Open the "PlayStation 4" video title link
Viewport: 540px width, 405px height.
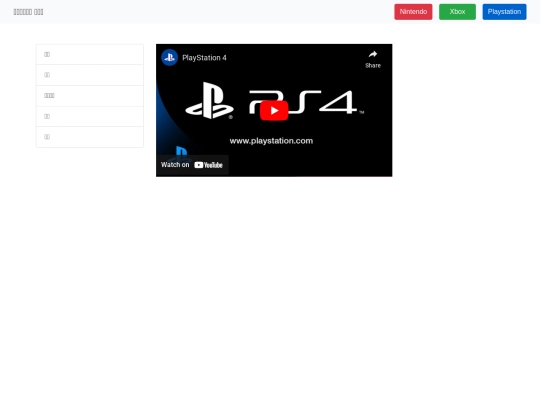point(204,58)
